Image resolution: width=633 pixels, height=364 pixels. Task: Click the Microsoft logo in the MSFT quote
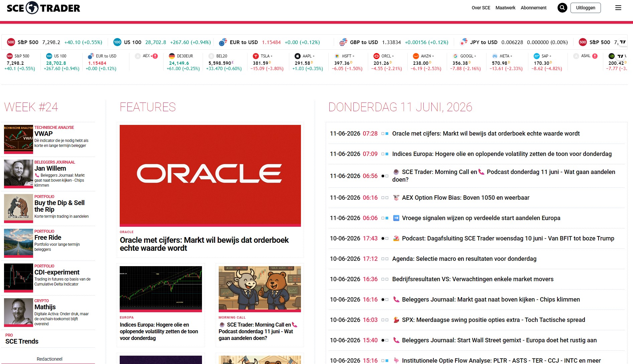337,56
